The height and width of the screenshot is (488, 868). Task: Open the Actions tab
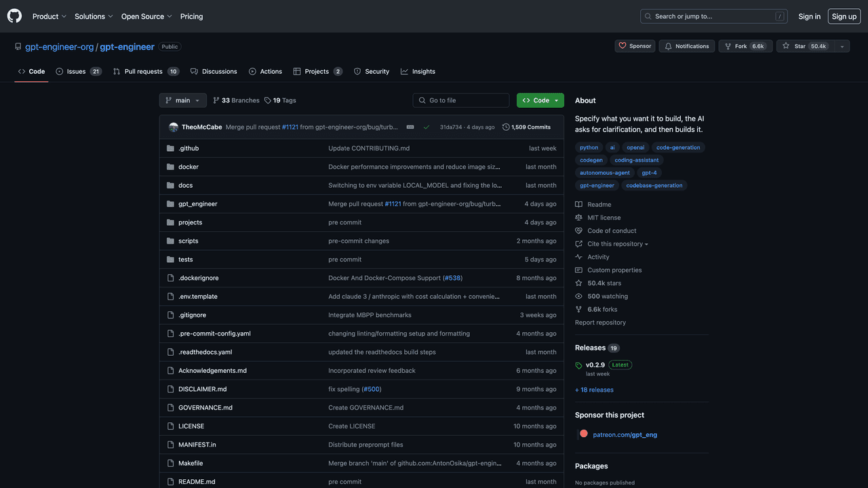tap(265, 71)
